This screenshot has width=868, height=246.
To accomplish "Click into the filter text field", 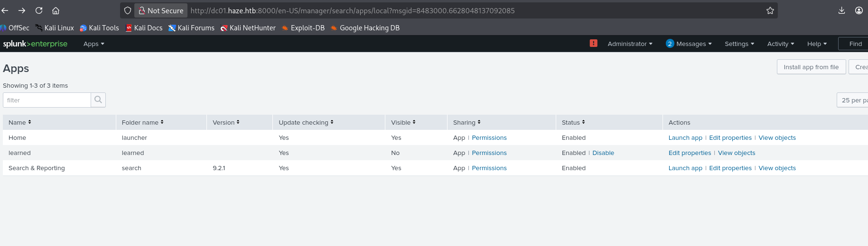I will pyautogui.click(x=47, y=100).
